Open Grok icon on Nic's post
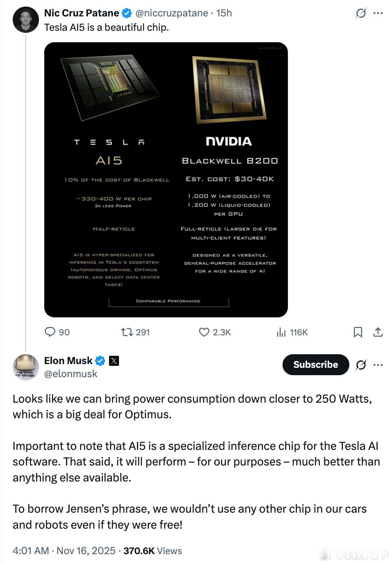Image resolution: width=392 pixels, height=564 pixels. click(x=360, y=14)
